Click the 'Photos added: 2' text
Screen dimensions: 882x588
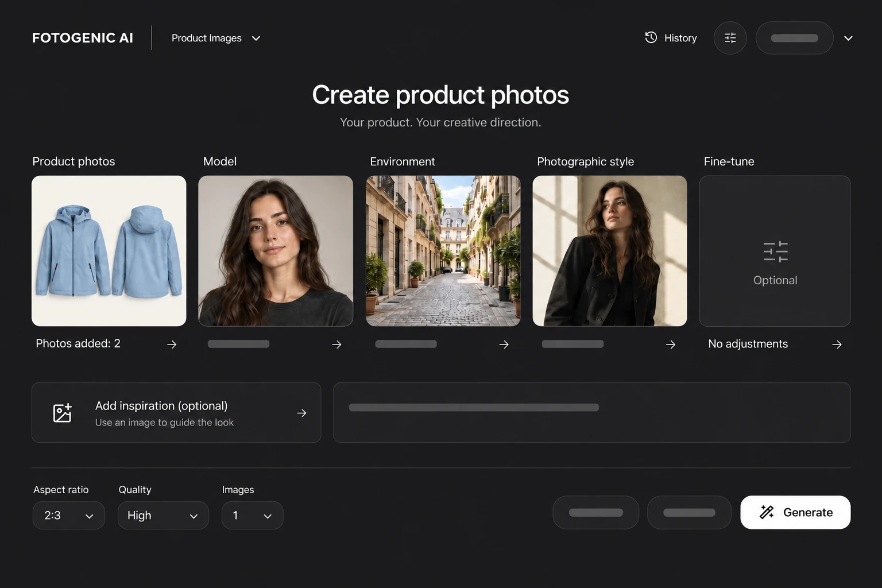click(78, 343)
